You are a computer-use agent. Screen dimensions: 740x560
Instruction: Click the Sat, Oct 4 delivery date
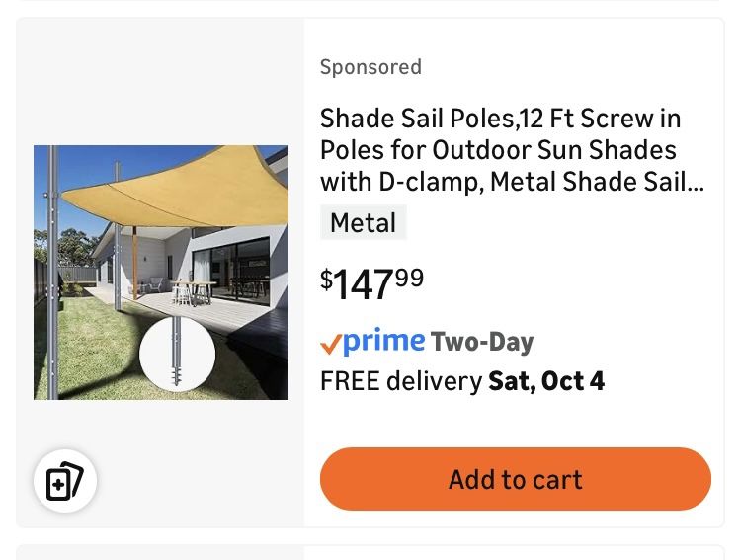(x=546, y=381)
